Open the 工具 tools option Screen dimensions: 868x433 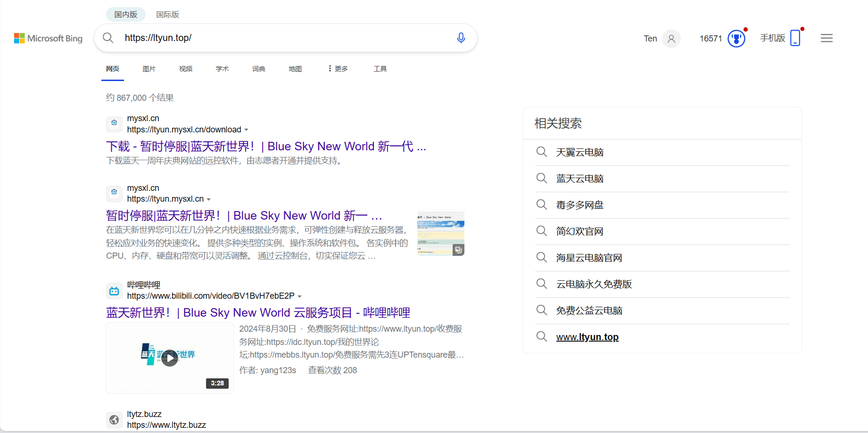tap(380, 69)
